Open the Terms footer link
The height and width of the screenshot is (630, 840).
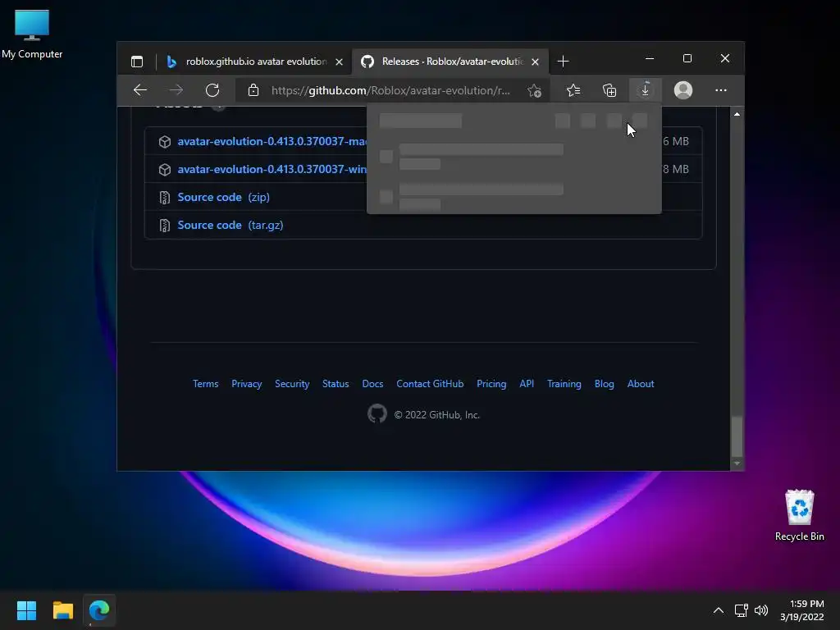[x=206, y=384]
